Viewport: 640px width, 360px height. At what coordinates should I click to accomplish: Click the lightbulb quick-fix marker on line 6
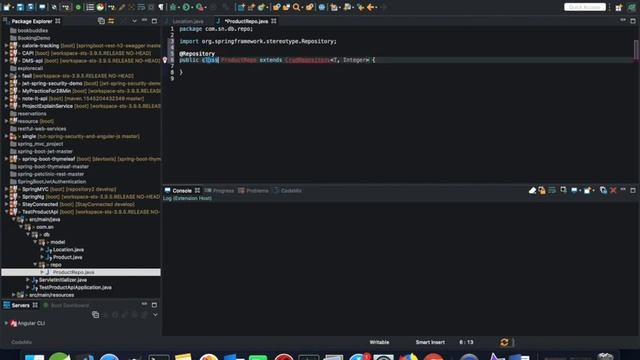click(165, 60)
